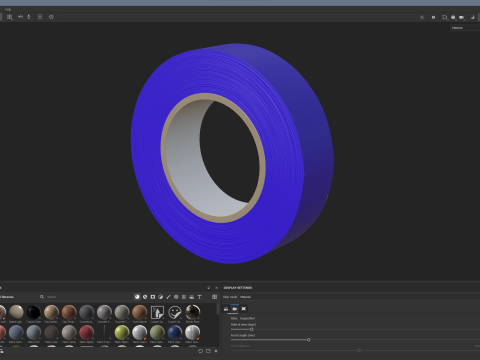Filter assets by the stacked-lines icon
The height and width of the screenshot is (360, 480).
point(184,297)
